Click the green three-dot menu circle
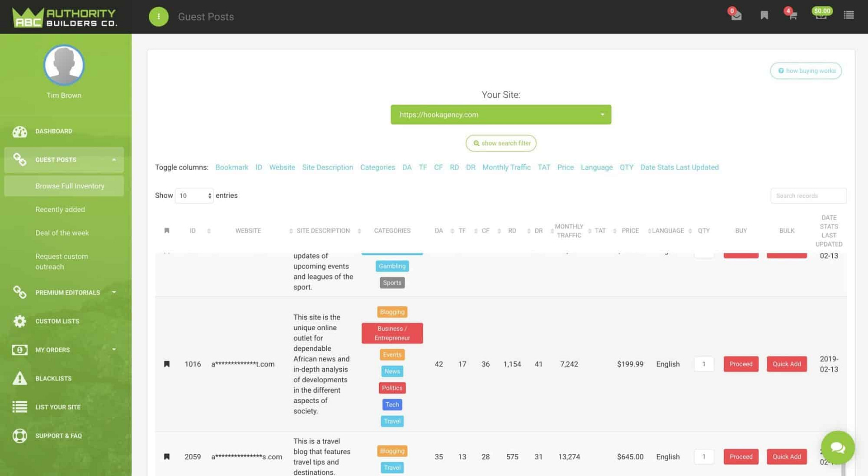Screen dimensions: 868x476 (x=159, y=17)
